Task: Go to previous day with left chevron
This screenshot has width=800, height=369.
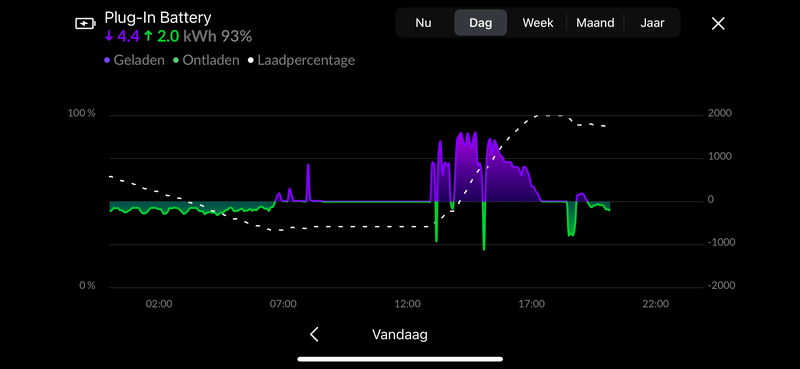Action: coord(314,334)
